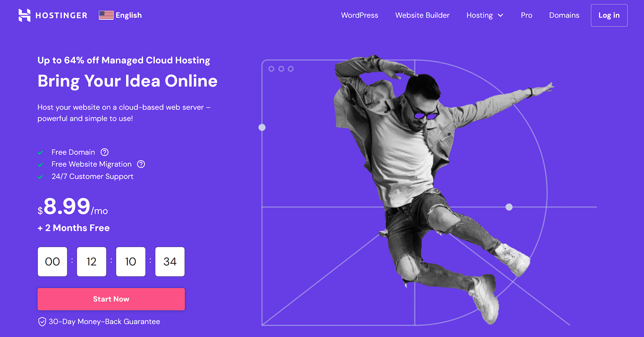Open the Free Website Migration help icon
The height and width of the screenshot is (337, 644).
point(141,164)
